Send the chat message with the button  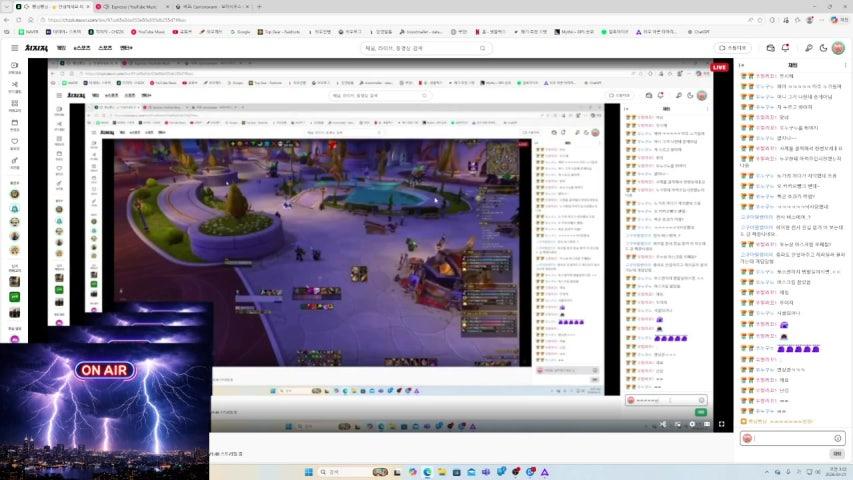[x=837, y=453]
